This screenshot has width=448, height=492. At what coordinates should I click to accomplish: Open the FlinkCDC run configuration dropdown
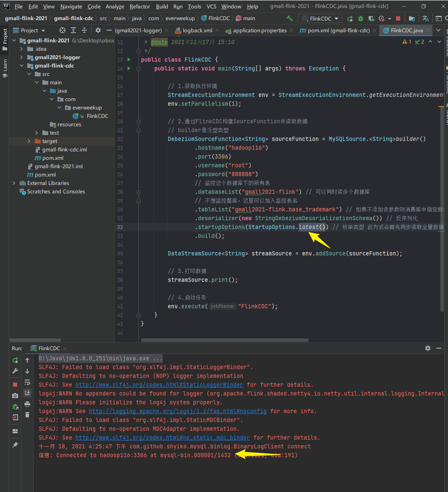pos(320,18)
